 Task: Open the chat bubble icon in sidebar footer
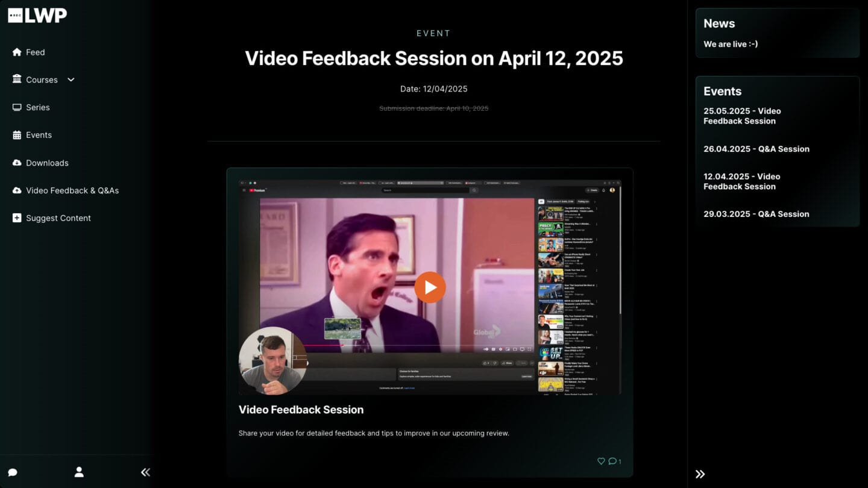pos(13,472)
